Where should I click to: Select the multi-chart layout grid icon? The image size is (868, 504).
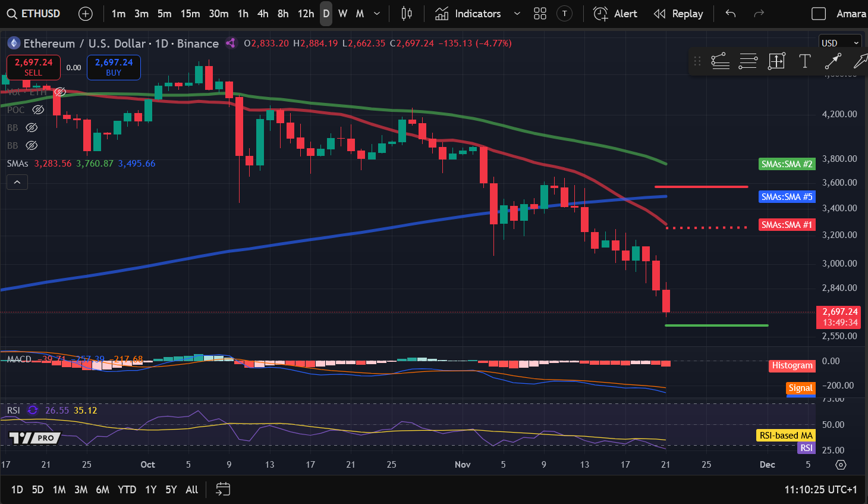(x=540, y=13)
